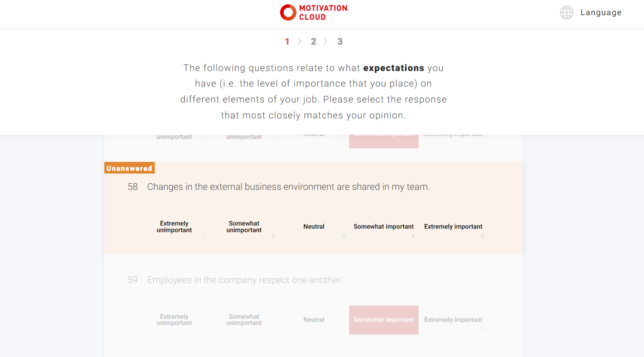Choose Neutral for question 59

[x=314, y=320]
